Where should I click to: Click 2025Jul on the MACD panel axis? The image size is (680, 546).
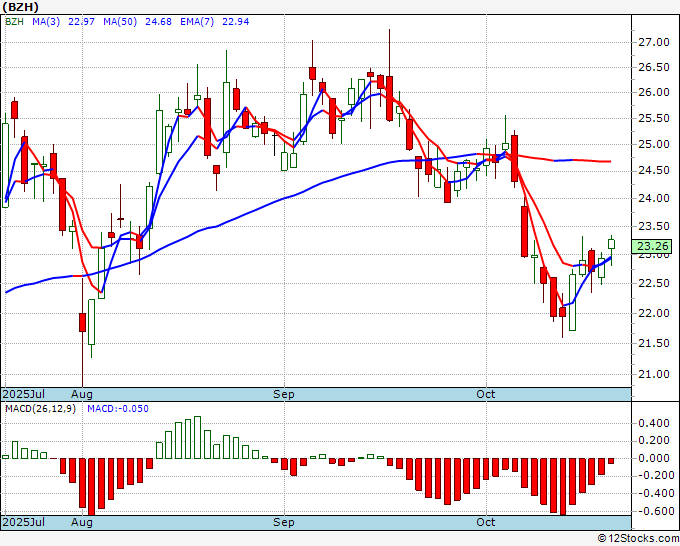coord(24,522)
